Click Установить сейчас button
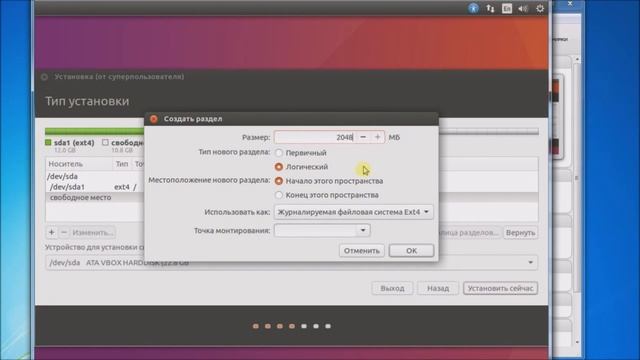640x360 pixels. [x=500, y=288]
